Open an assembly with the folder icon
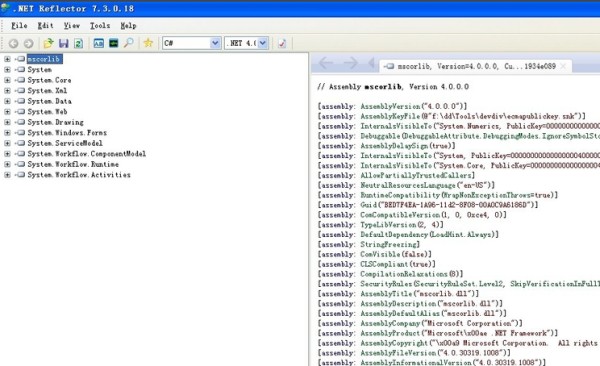 (48, 43)
